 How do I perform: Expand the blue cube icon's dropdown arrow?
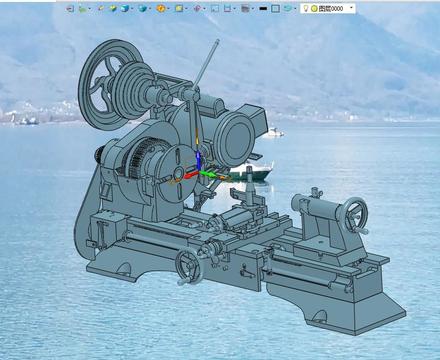[x=132, y=8]
